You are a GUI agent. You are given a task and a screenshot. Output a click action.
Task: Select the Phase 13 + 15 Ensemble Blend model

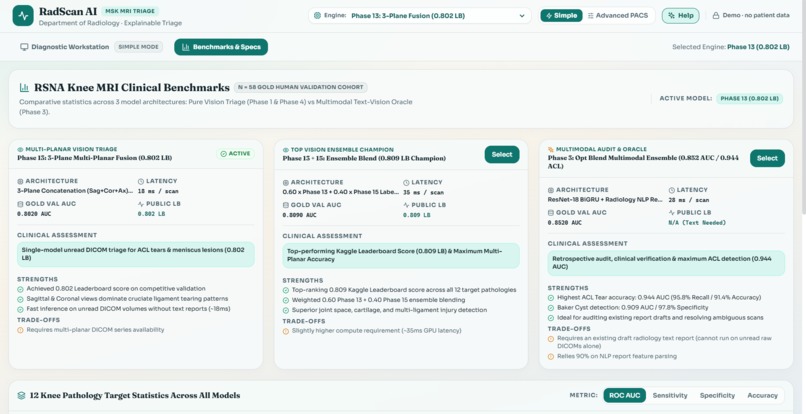[502, 154]
